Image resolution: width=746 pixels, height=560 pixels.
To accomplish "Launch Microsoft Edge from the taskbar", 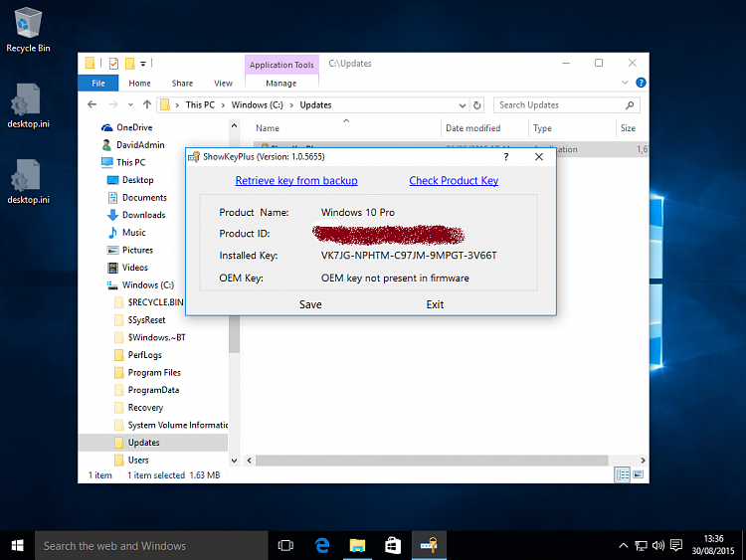I will click(322, 546).
